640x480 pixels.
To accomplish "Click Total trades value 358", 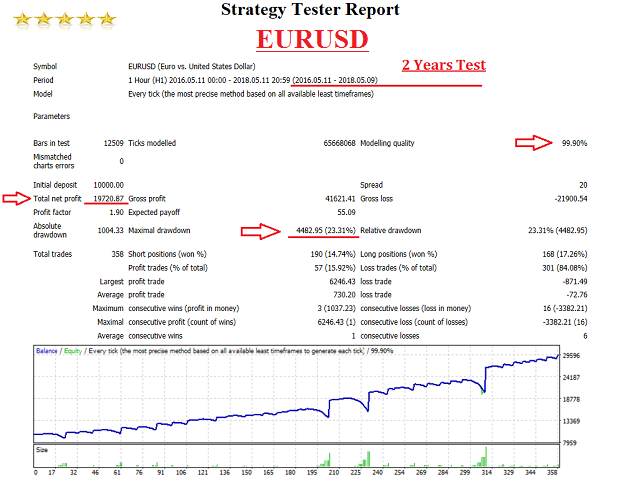I will [118, 254].
